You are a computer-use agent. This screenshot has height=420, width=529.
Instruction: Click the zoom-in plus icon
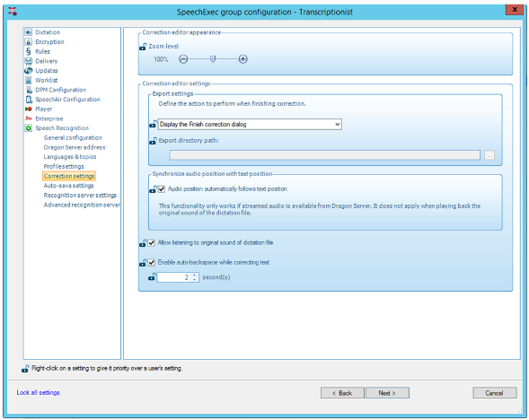tap(242, 59)
